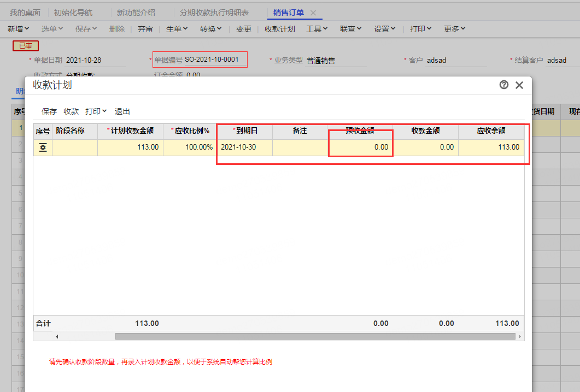Switch to the 我的桌面 tab
Image resolution: width=580 pixels, height=392 pixels.
tap(25, 13)
